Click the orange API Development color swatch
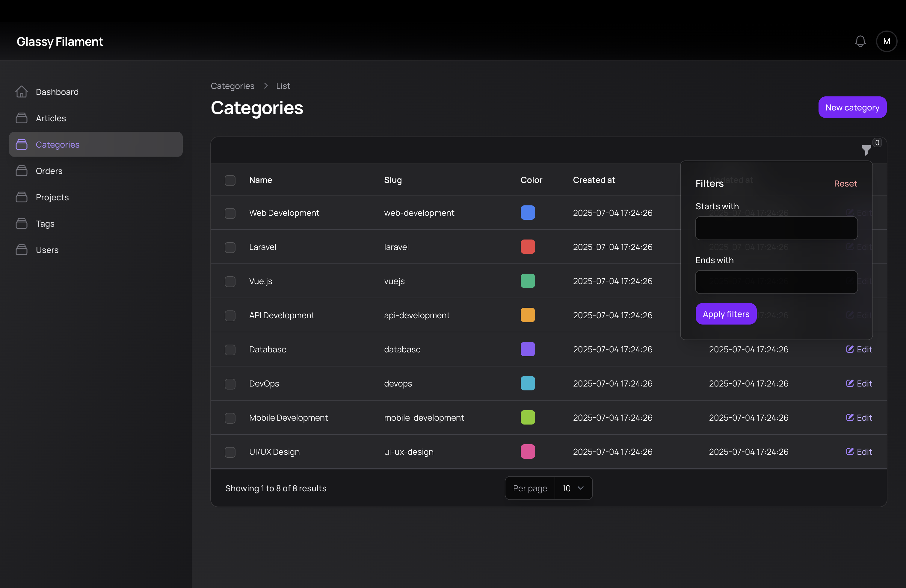 pyautogui.click(x=528, y=315)
